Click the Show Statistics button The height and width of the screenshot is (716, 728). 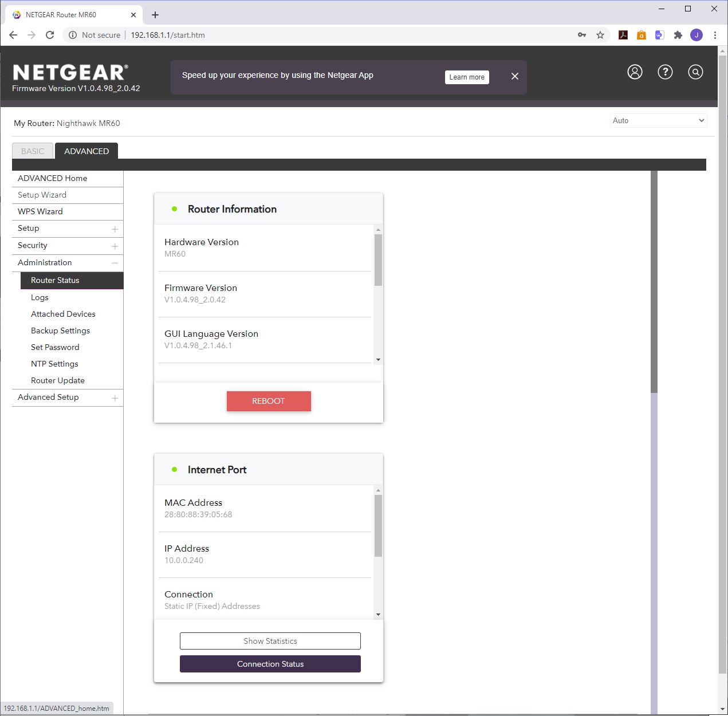tap(270, 641)
